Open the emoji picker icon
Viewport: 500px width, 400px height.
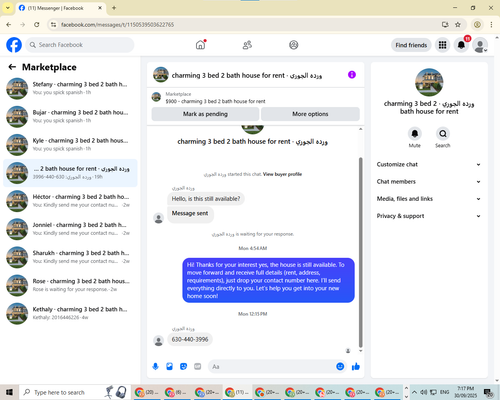[x=340, y=367]
